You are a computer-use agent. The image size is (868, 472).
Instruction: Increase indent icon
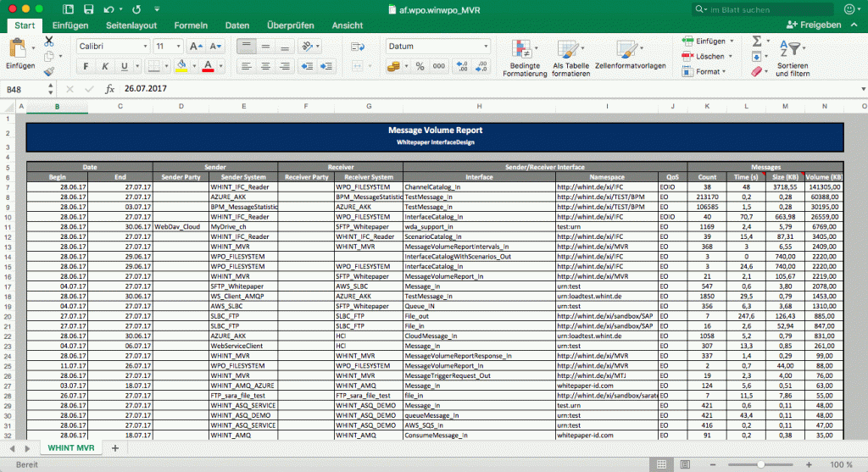(326, 66)
